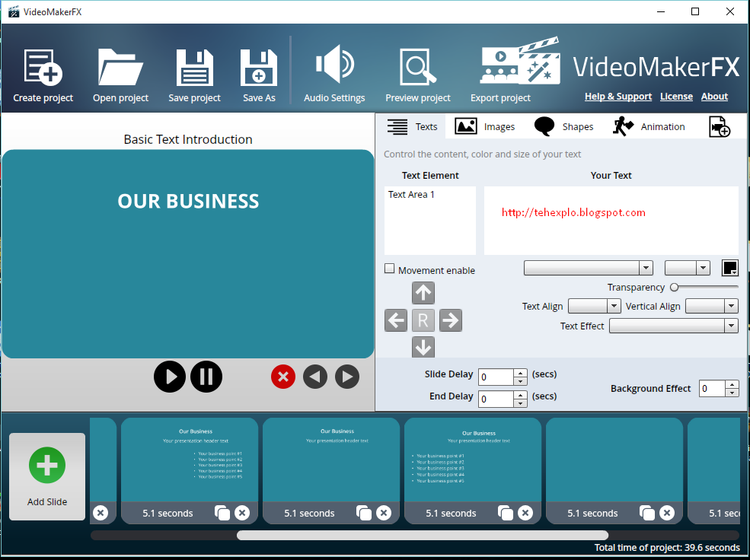Open project via the folder icon

[120, 67]
